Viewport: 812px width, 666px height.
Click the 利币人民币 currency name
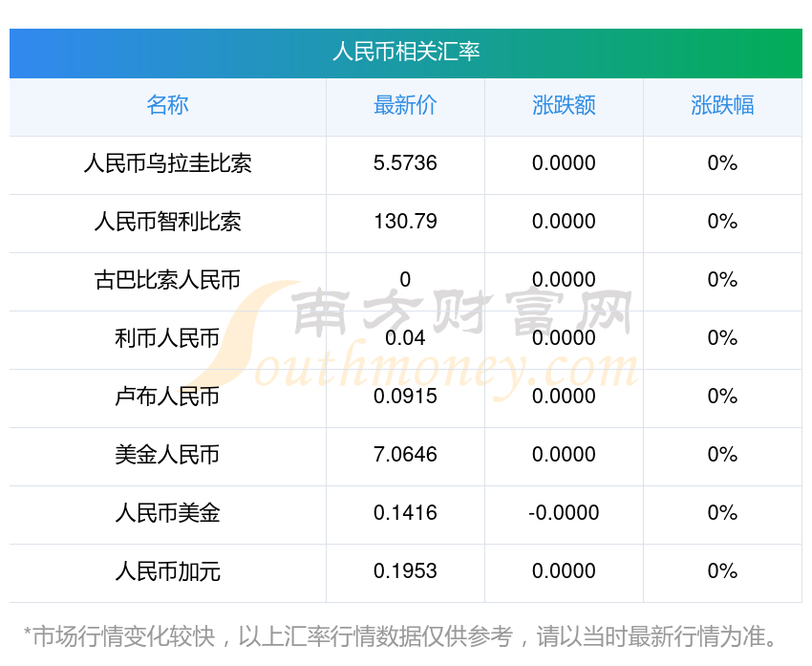[x=167, y=338]
